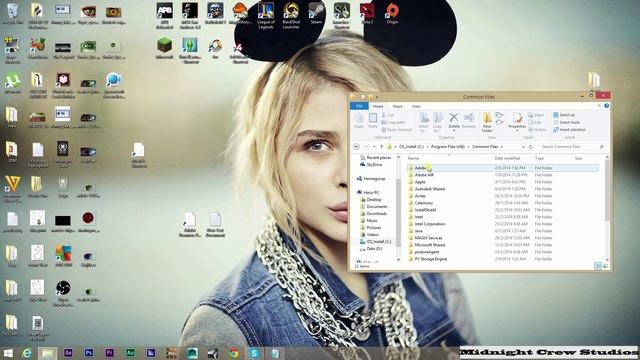This screenshot has height=360, width=640.
Task: Open Internet Explorer from the taskbar
Action: 27,353
